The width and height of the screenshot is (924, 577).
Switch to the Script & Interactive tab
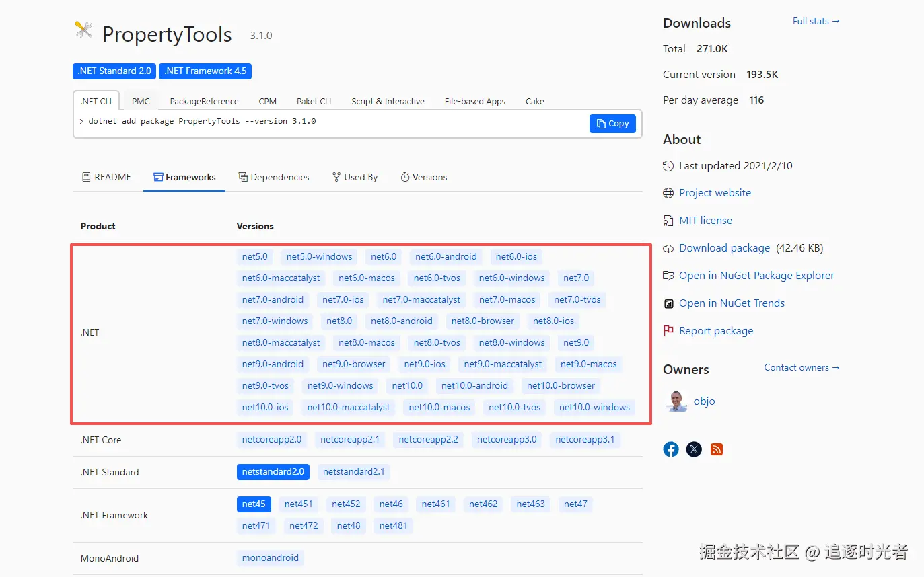pyautogui.click(x=388, y=101)
